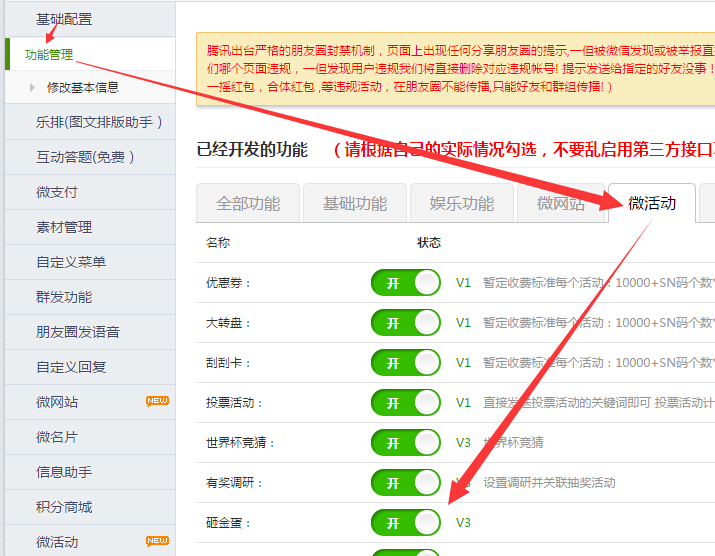Toggle the 大转盘 switch
This screenshot has height=556, width=715.
405,323
